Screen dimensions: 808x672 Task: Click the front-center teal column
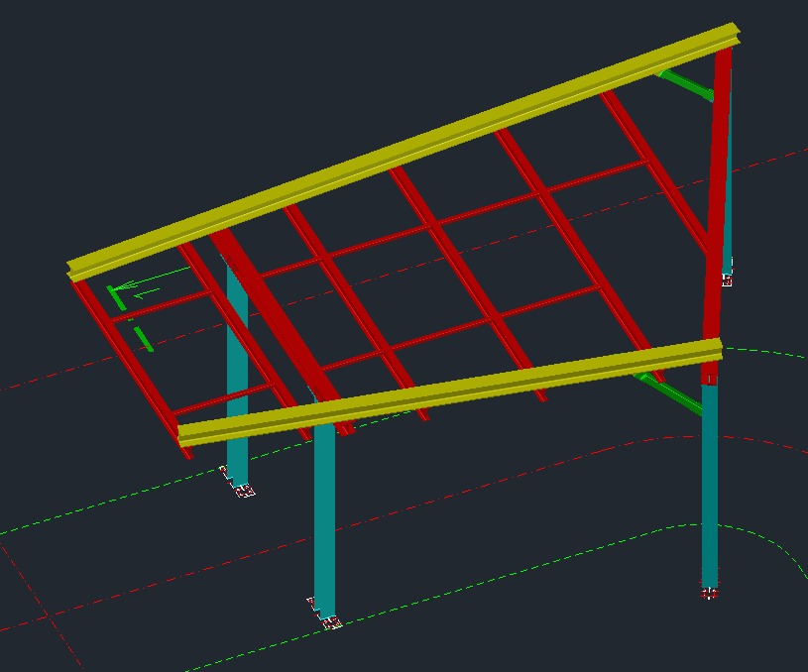(324, 515)
